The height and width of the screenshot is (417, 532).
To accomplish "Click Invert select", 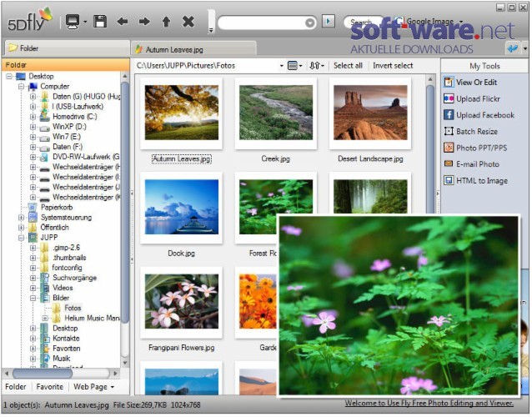I will (x=393, y=66).
